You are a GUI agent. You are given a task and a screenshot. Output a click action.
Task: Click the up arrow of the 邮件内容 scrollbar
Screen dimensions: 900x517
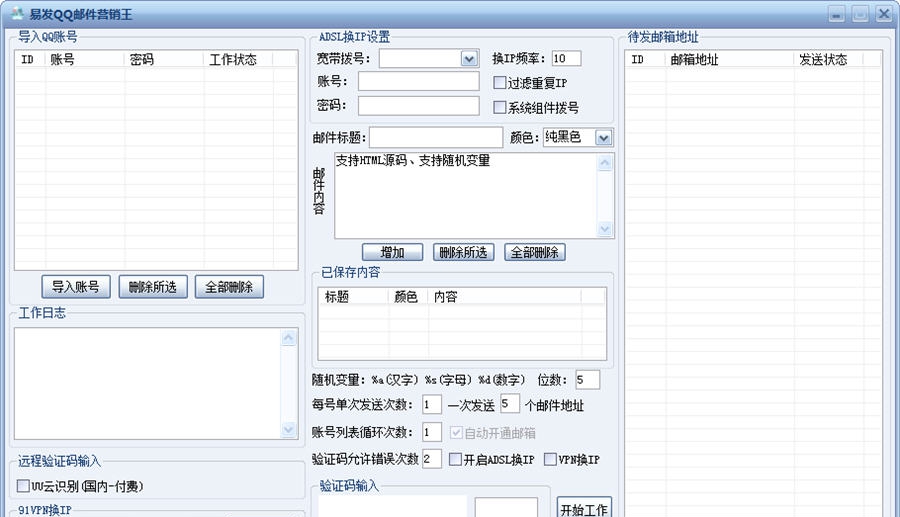tap(605, 164)
